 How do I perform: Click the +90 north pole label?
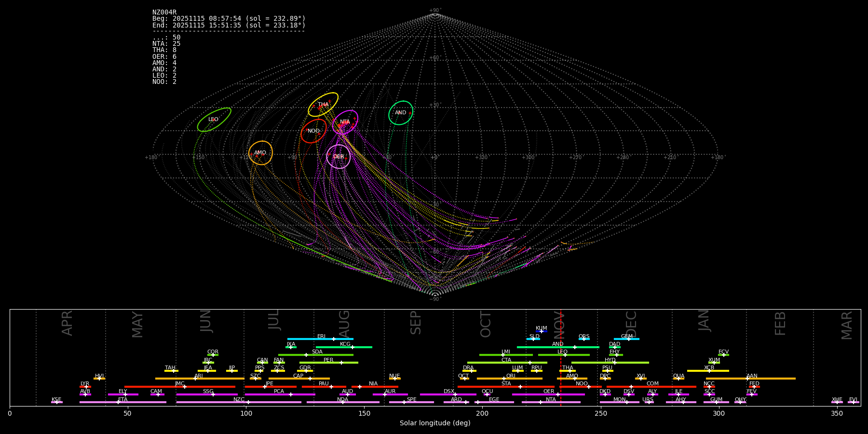(434, 11)
